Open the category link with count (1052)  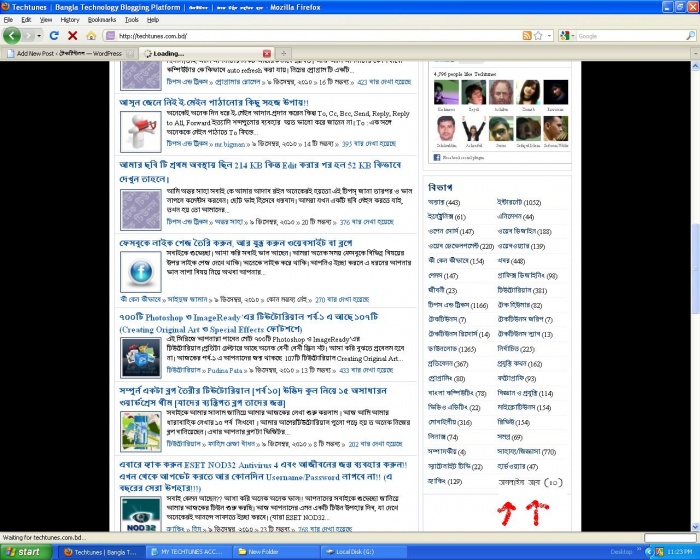(x=519, y=202)
